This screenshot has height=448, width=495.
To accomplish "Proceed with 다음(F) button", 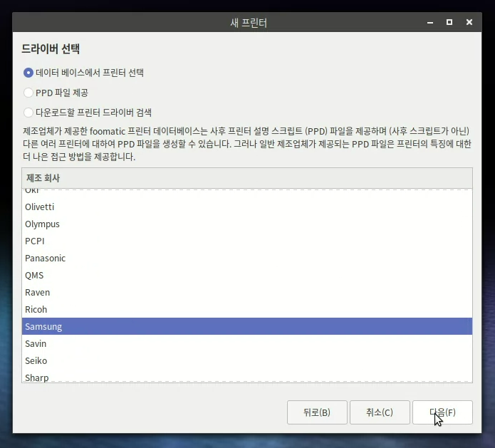I will pos(442,412).
